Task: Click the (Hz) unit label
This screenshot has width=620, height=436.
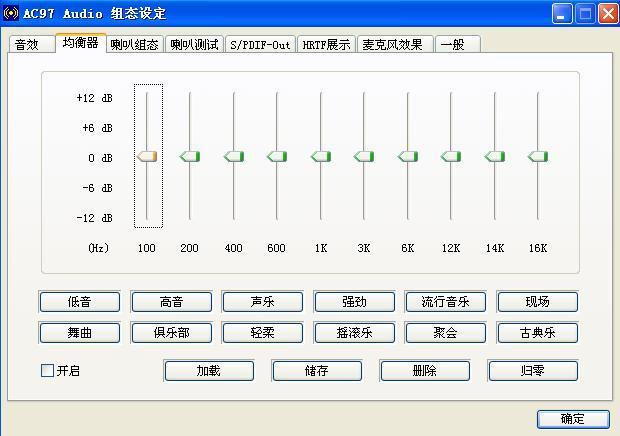Action: [98, 248]
